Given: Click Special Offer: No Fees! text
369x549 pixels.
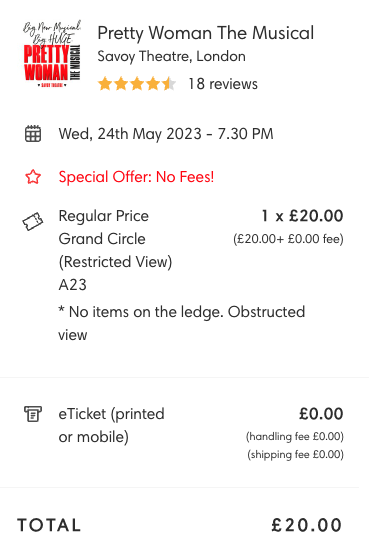Looking at the screenshot, I should [136, 177].
